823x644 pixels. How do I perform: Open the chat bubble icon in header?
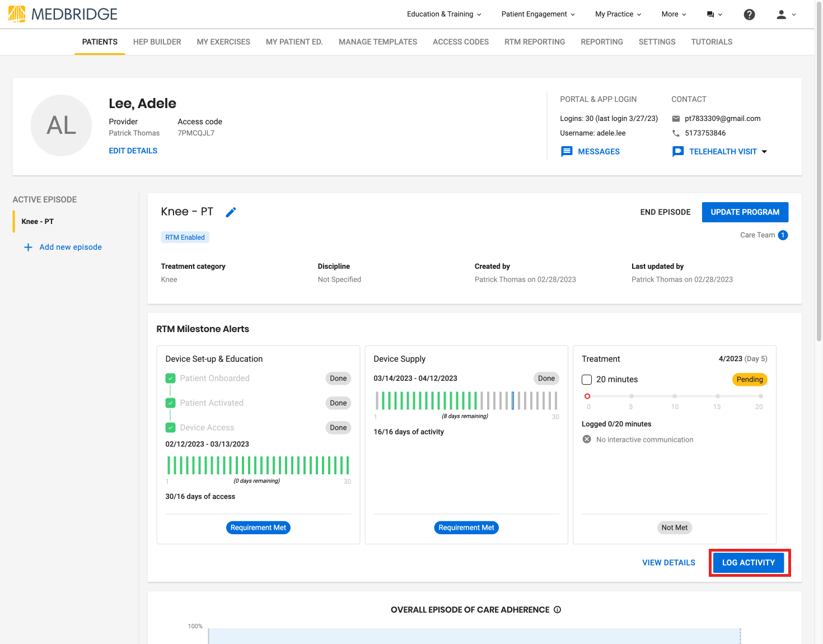pos(710,15)
